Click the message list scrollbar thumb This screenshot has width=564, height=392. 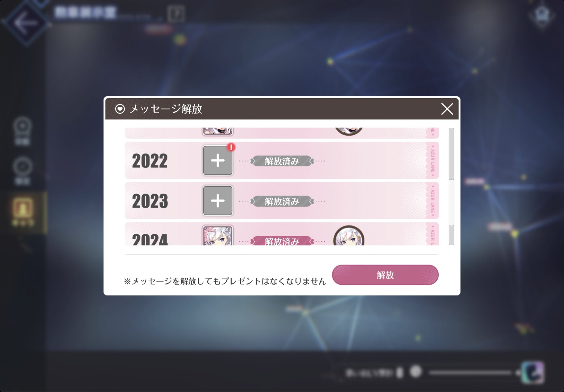pyautogui.click(x=451, y=203)
